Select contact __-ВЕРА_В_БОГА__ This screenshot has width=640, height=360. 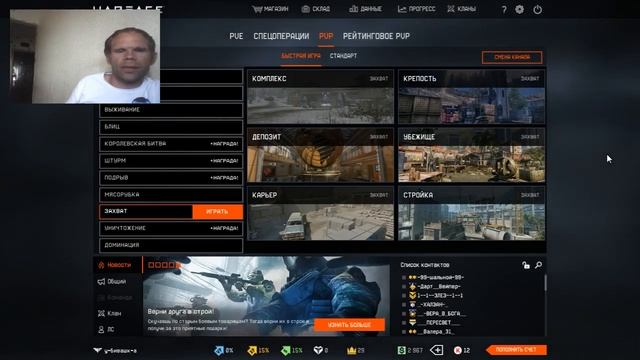[437, 313]
